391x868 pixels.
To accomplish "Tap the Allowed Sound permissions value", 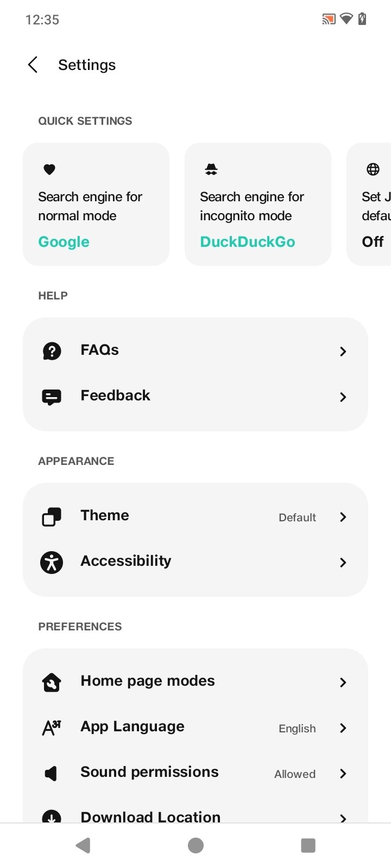I will [x=295, y=774].
